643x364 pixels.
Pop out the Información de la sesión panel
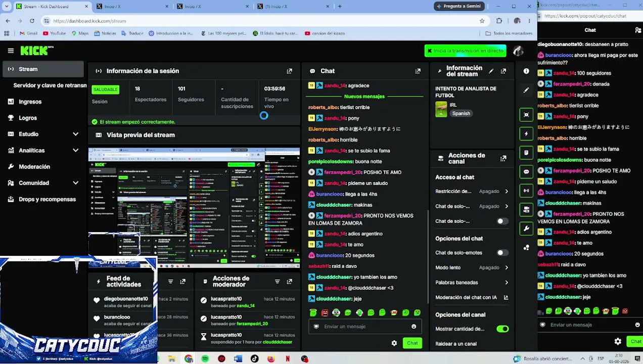(x=289, y=71)
